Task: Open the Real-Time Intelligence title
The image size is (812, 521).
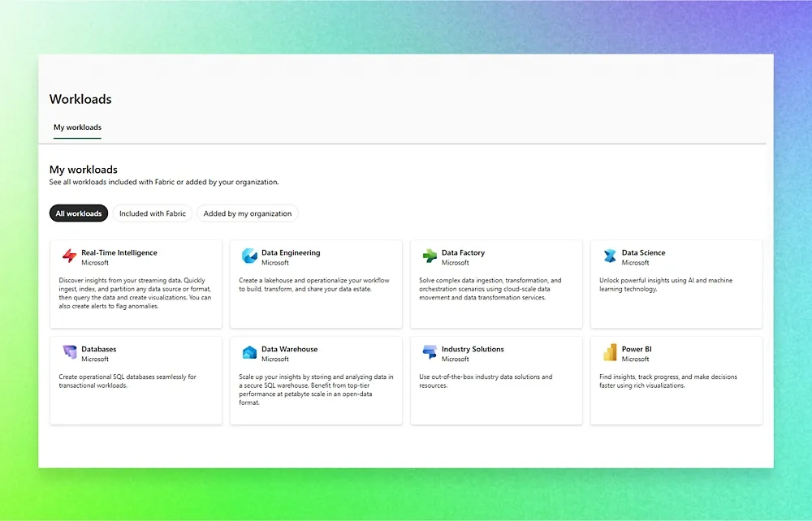Action: coord(119,252)
